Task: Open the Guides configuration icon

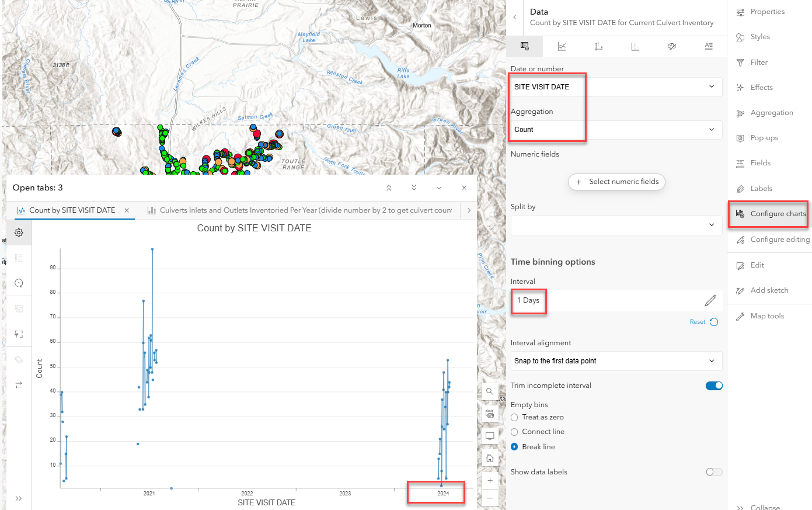Action: (x=635, y=46)
